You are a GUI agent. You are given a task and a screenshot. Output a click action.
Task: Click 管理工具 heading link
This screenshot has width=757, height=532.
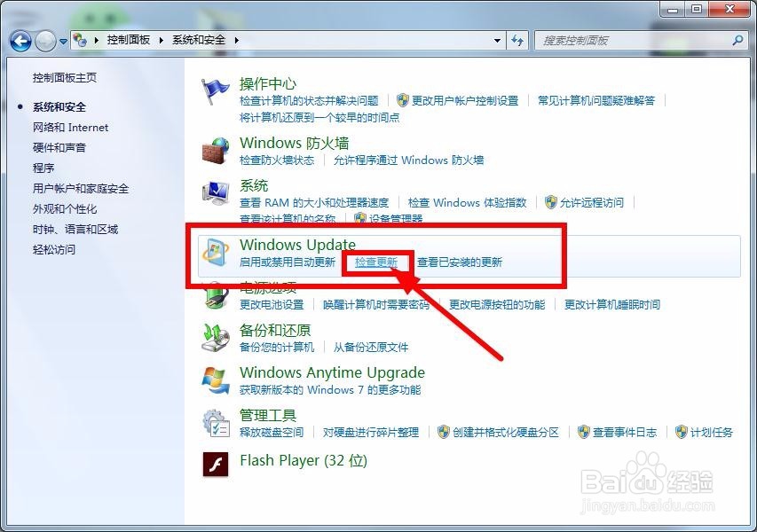coord(268,415)
